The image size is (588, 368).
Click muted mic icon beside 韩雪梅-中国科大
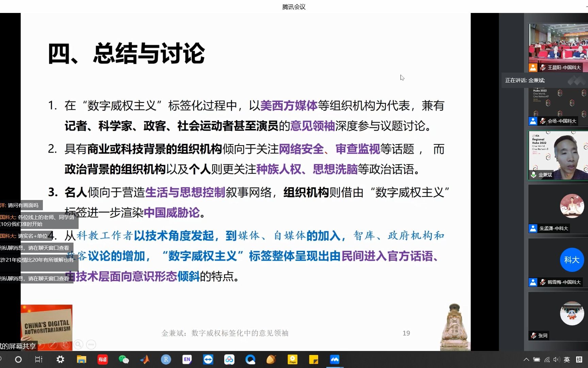543,282
